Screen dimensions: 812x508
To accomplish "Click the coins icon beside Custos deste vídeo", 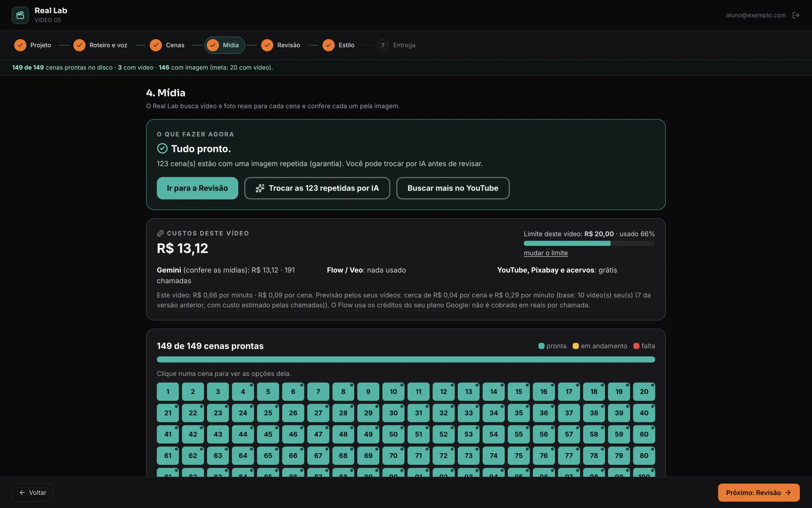I will (x=160, y=233).
